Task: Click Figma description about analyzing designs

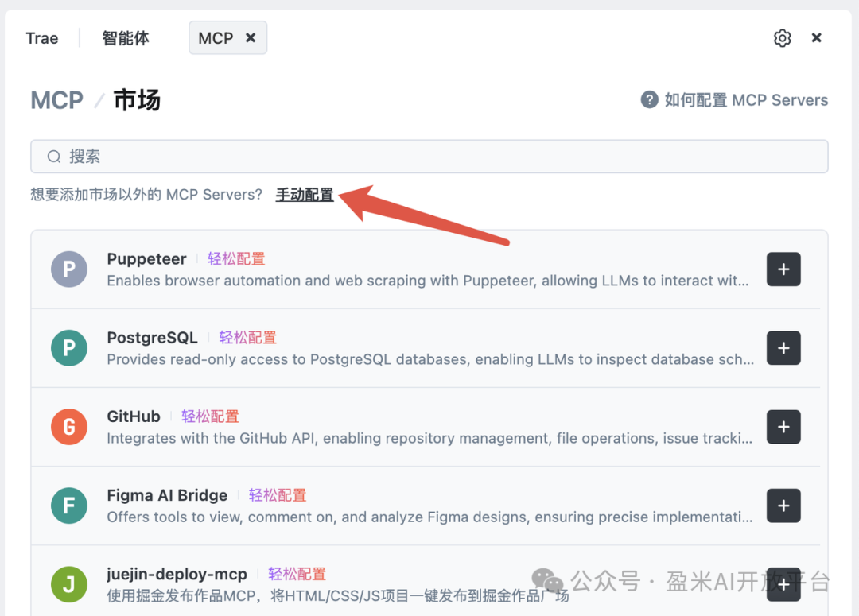Action: tap(429, 517)
